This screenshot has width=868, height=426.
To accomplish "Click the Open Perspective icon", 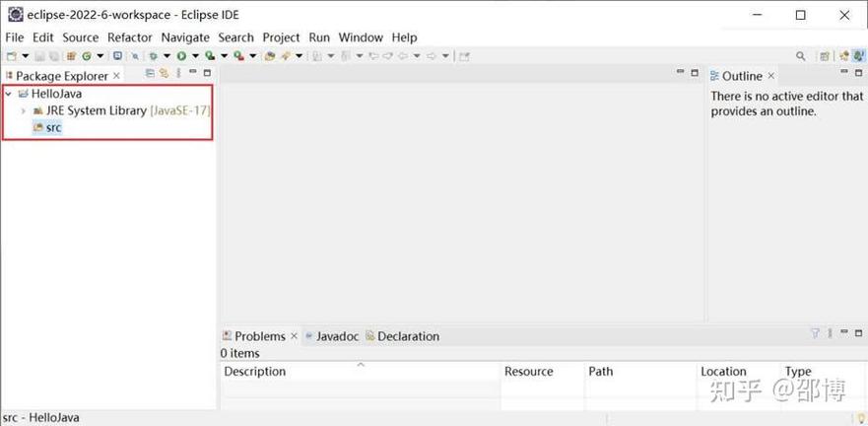I will 826,56.
